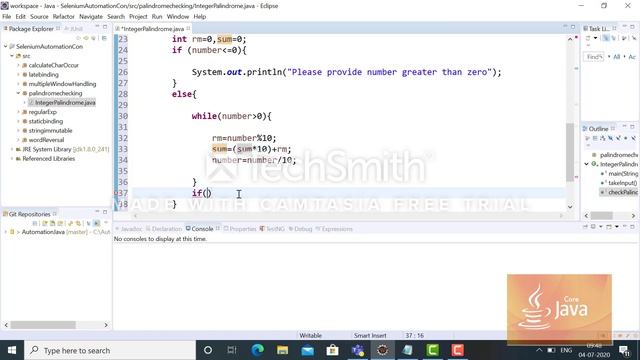
Task: Click the New Task icon in Task List
Action: pyautogui.click(x=588, y=38)
